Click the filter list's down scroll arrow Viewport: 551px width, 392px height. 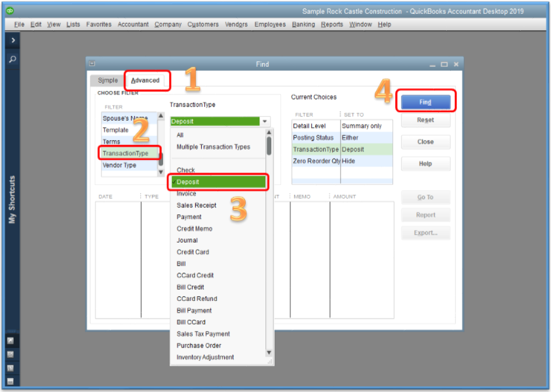click(161, 172)
